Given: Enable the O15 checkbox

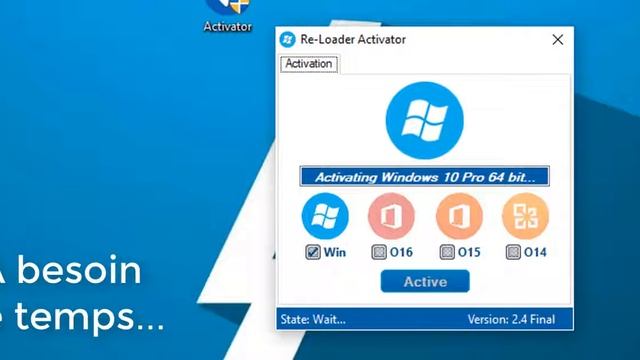Looking at the screenshot, I should click(x=447, y=252).
